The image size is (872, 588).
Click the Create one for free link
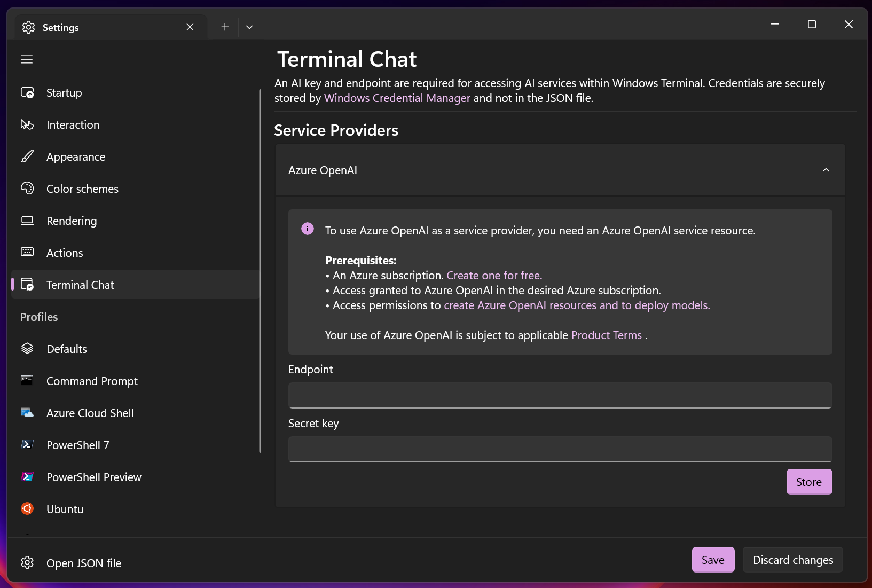[x=493, y=275]
